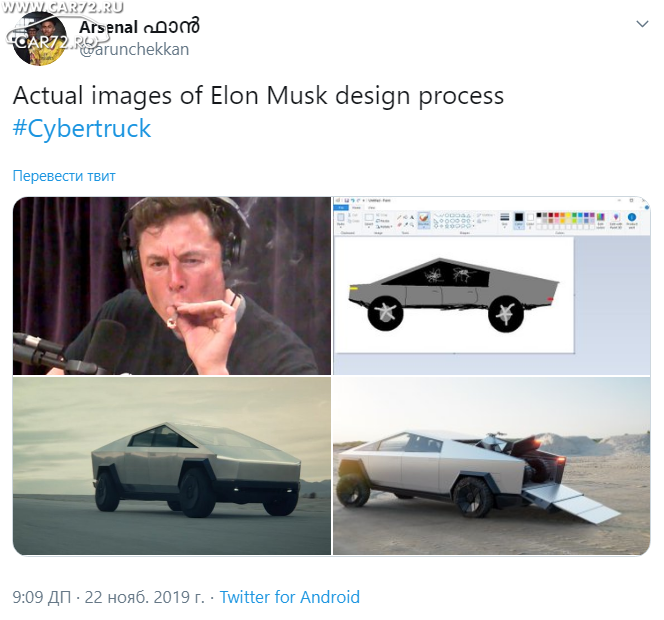
Task: Open the Cybertruck on road photo
Action: [x=172, y=466]
